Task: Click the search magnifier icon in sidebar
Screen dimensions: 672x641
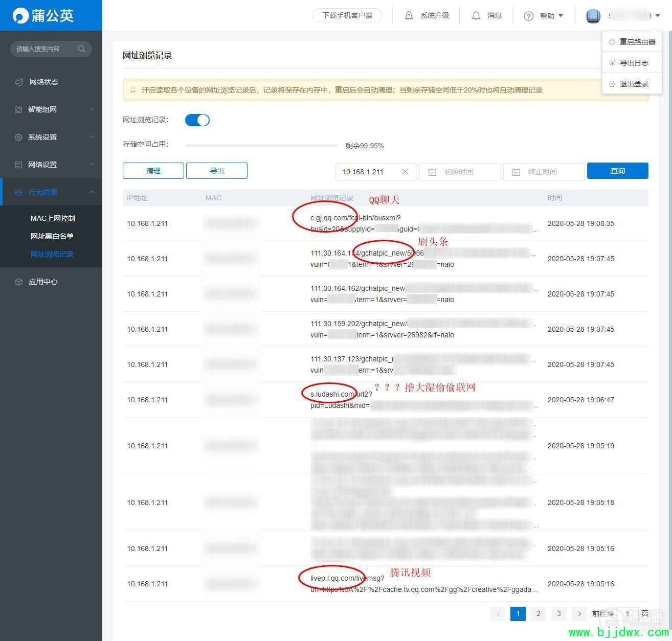Action: [x=81, y=49]
